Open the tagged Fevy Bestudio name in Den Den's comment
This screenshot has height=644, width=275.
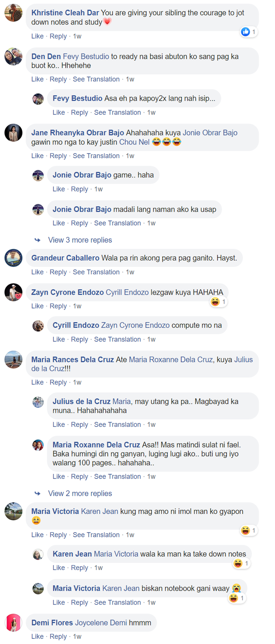[86, 56]
